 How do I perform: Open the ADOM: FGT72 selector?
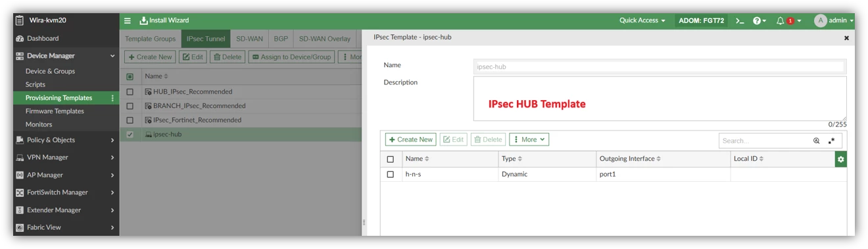pos(701,20)
